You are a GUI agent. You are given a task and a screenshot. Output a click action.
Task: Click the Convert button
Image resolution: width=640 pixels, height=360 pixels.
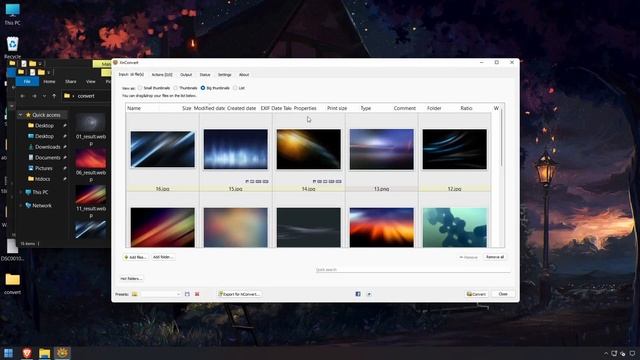coord(476,294)
